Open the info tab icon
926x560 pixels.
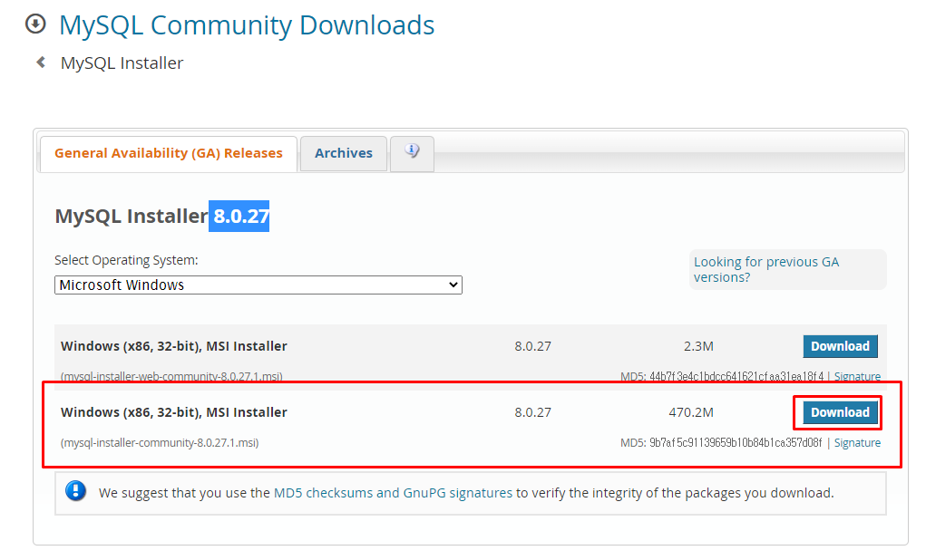pos(413,151)
